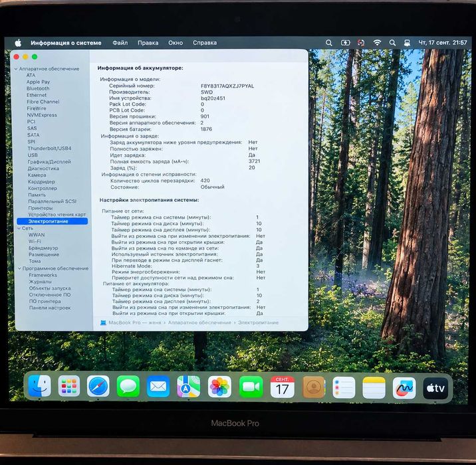Open Launchpad from the dock
The height and width of the screenshot is (465, 476).
[x=69, y=386]
